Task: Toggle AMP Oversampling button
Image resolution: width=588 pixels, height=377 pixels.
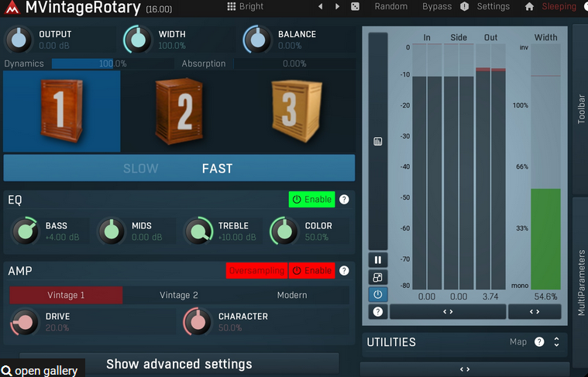Action: [x=257, y=271]
